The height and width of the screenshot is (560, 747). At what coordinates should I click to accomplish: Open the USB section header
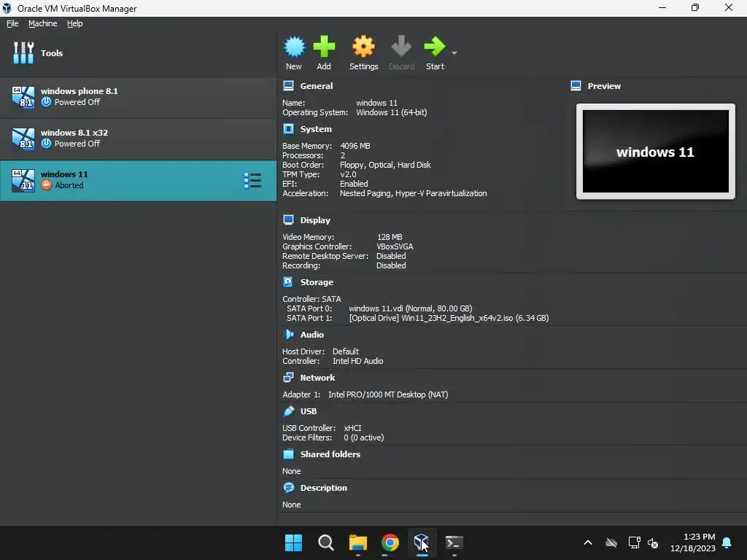(x=309, y=411)
